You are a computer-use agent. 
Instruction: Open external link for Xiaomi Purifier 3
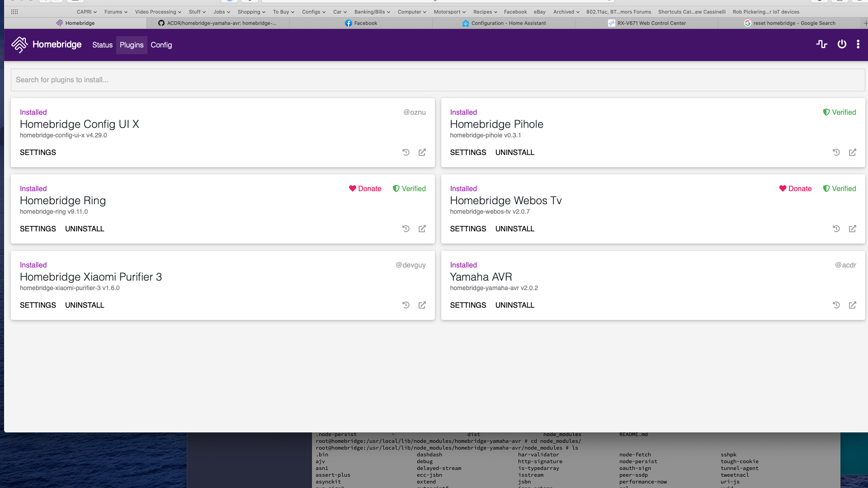(422, 305)
